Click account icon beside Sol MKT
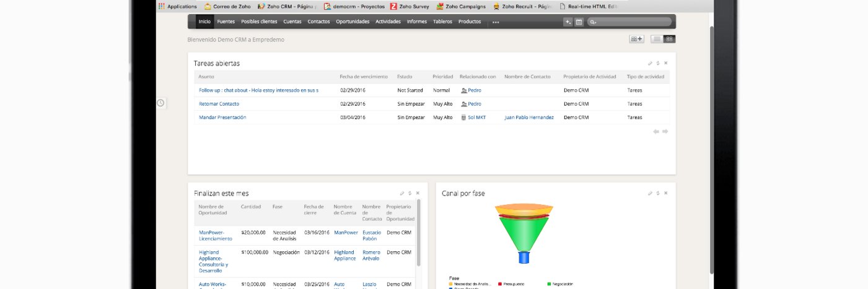The width and height of the screenshot is (868, 289). (x=463, y=118)
